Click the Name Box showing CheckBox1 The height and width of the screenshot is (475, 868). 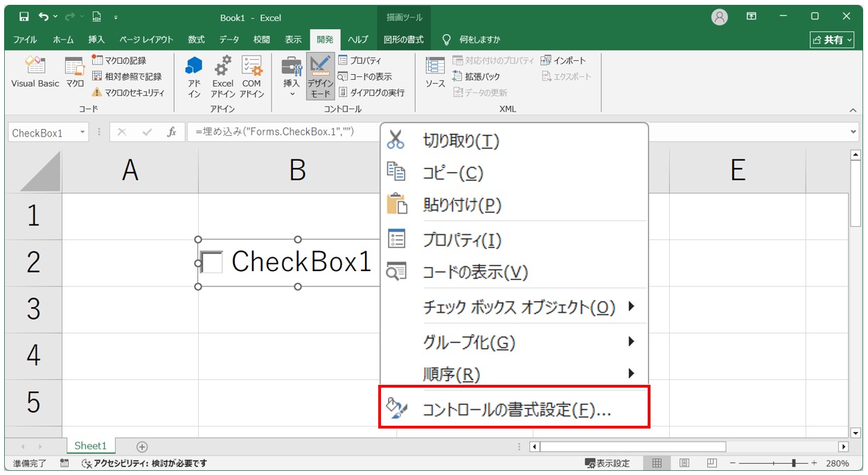click(x=42, y=132)
